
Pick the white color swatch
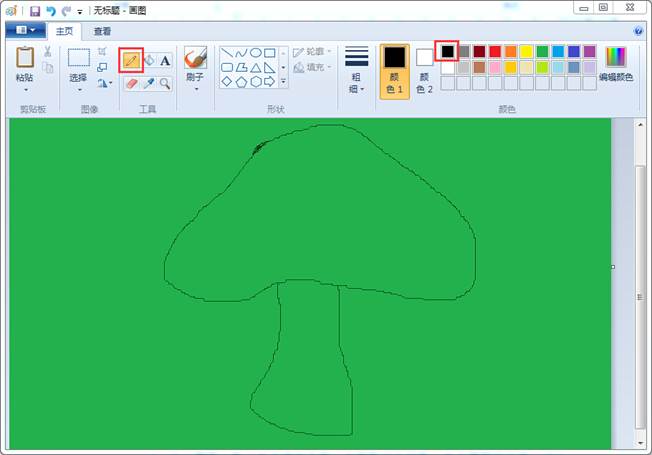tap(447, 67)
